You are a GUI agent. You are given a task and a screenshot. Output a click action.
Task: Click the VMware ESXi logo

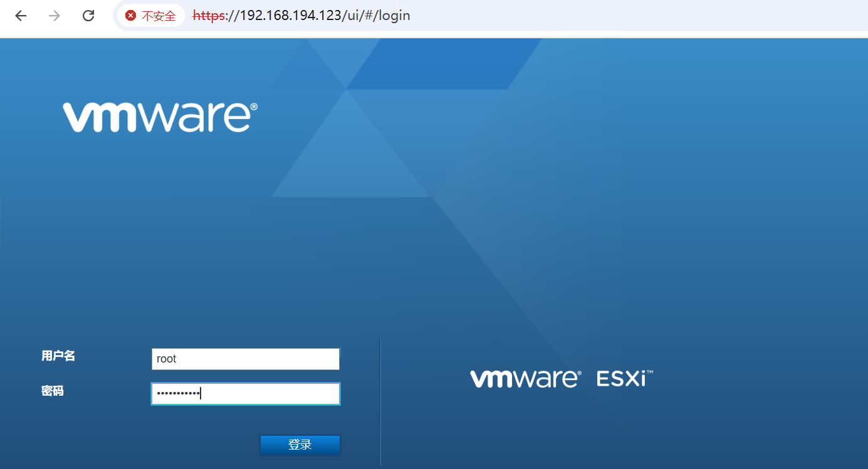point(562,378)
